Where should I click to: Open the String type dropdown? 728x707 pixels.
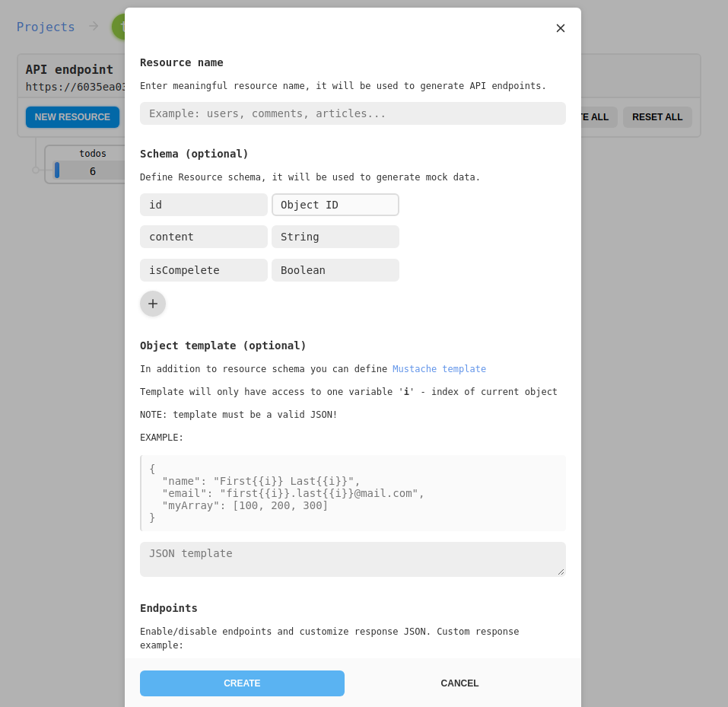(335, 237)
